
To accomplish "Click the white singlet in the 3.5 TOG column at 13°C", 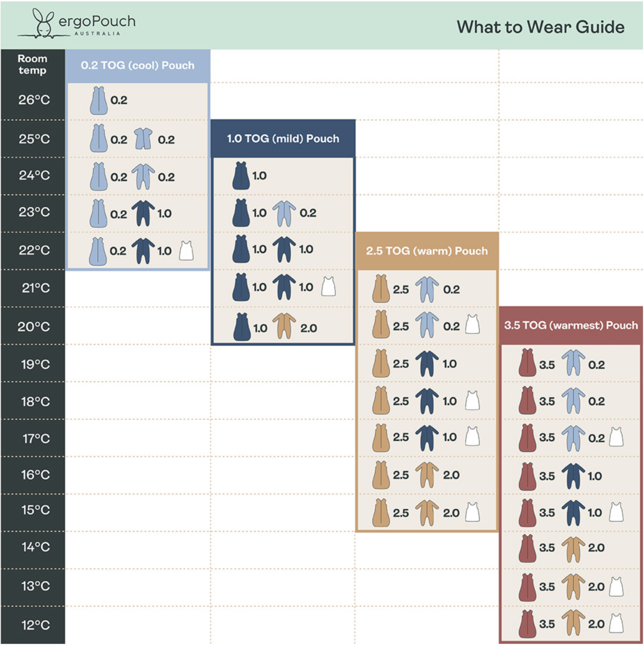I will pyautogui.click(x=616, y=586).
